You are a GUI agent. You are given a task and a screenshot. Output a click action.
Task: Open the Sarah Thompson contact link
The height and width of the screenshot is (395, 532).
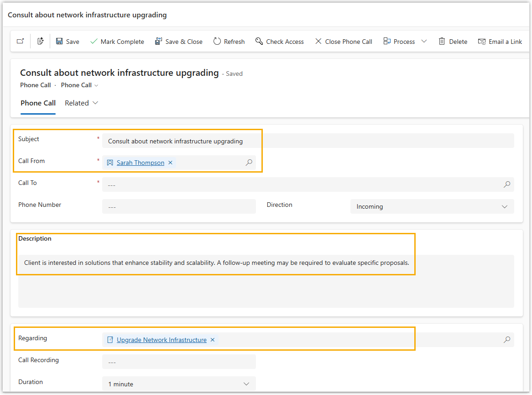coord(140,163)
